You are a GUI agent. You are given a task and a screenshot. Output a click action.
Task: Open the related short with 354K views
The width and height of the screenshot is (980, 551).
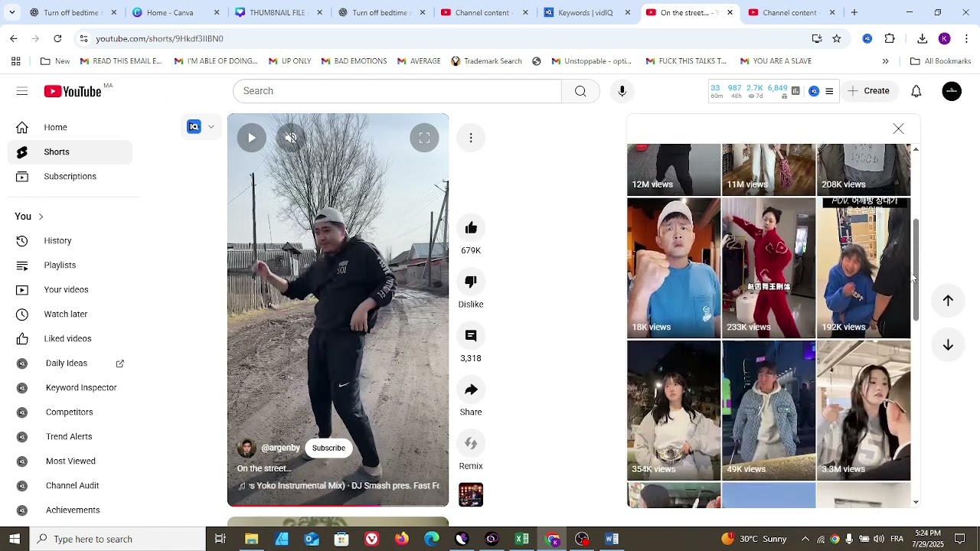coord(674,410)
